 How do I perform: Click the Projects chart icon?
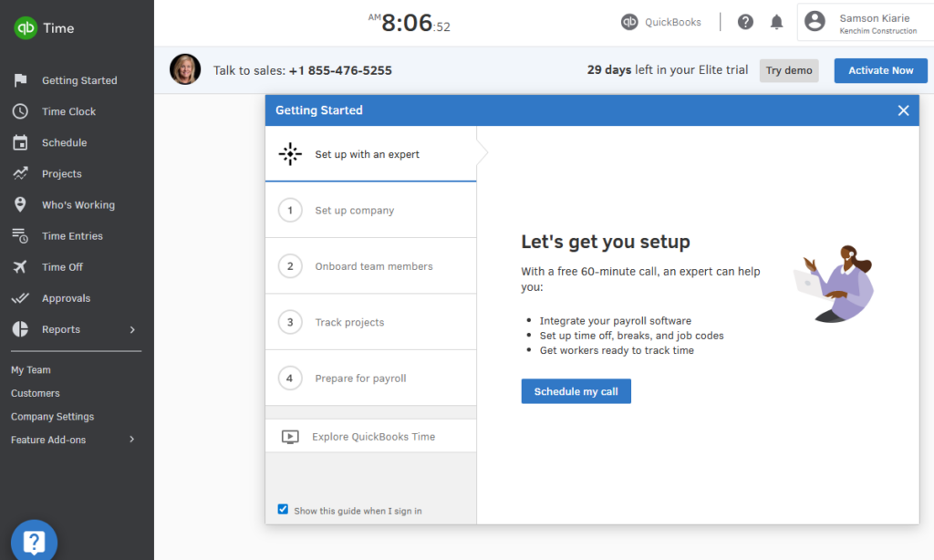click(x=20, y=173)
